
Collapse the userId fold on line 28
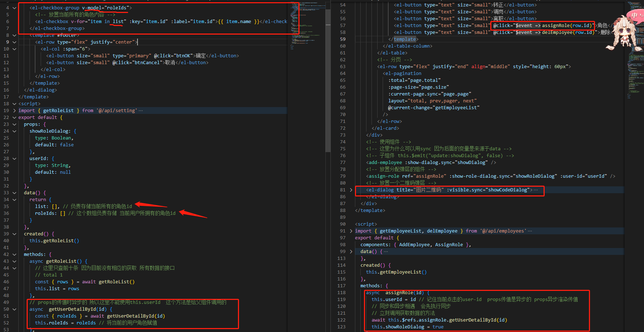[14, 159]
